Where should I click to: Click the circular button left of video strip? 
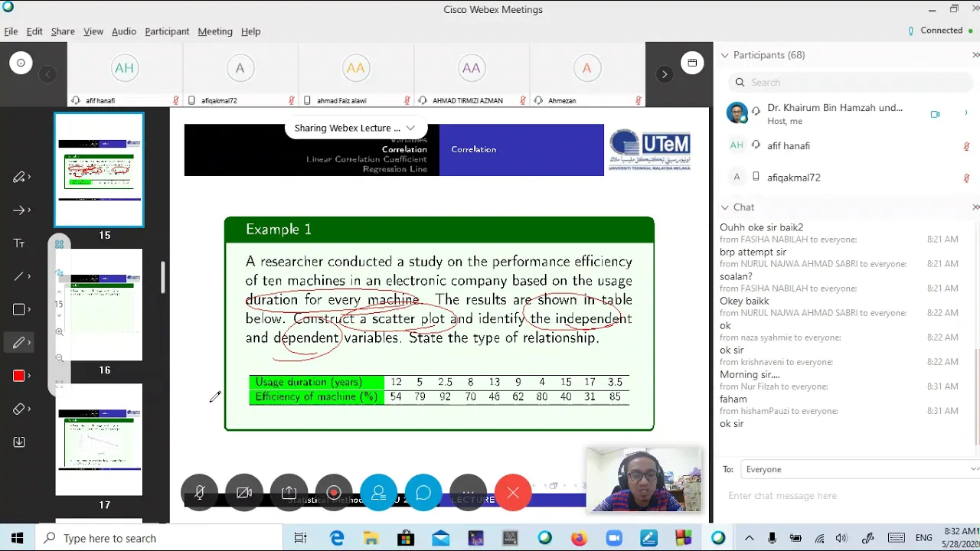(21, 63)
